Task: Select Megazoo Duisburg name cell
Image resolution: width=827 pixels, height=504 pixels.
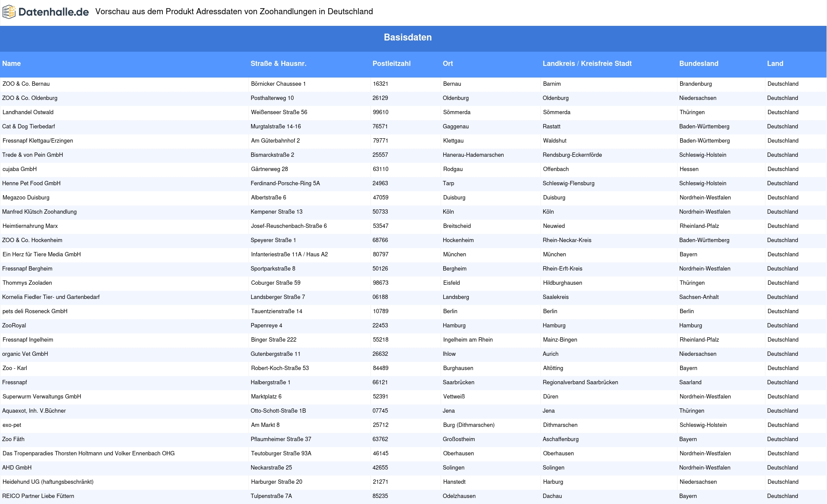Action: pyautogui.click(x=26, y=198)
